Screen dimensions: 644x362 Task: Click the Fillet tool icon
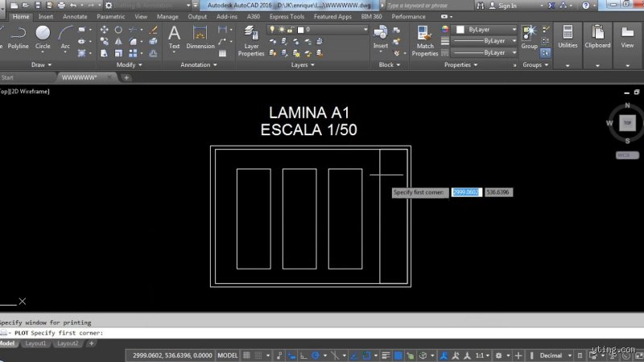133,42
